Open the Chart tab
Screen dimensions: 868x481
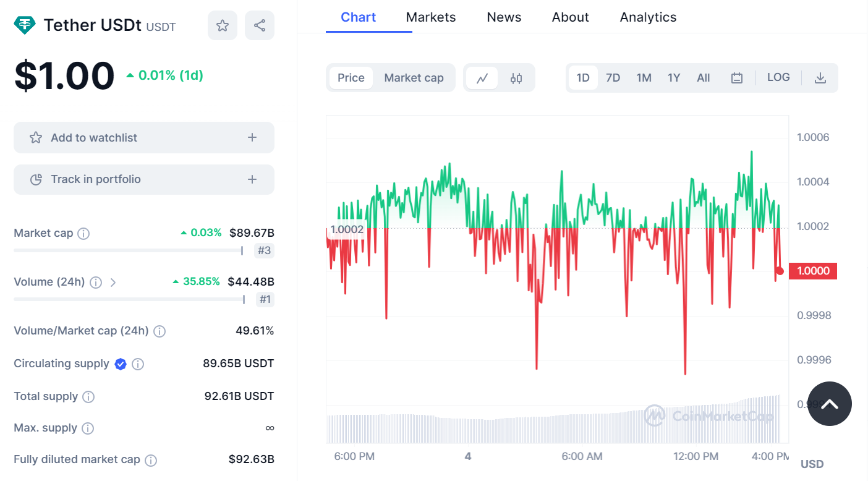[x=359, y=17]
